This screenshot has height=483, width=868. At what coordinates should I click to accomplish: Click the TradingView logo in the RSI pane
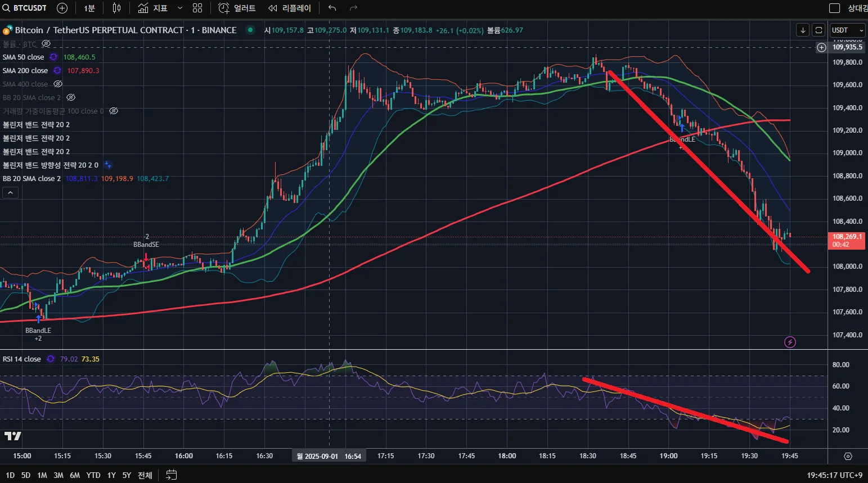tap(13, 436)
